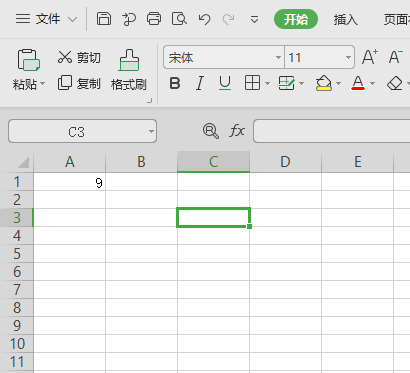This screenshot has width=410, height=373.
Task: Open the font size dropdown
Action: click(x=348, y=57)
